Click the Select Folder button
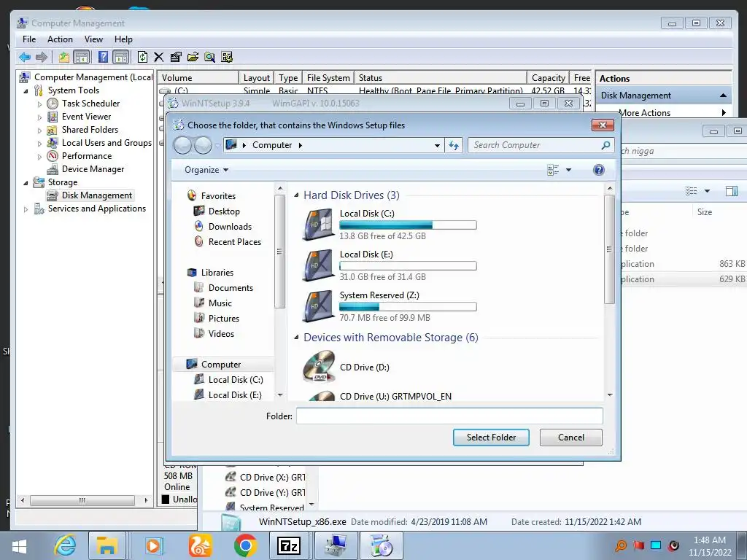 click(491, 437)
